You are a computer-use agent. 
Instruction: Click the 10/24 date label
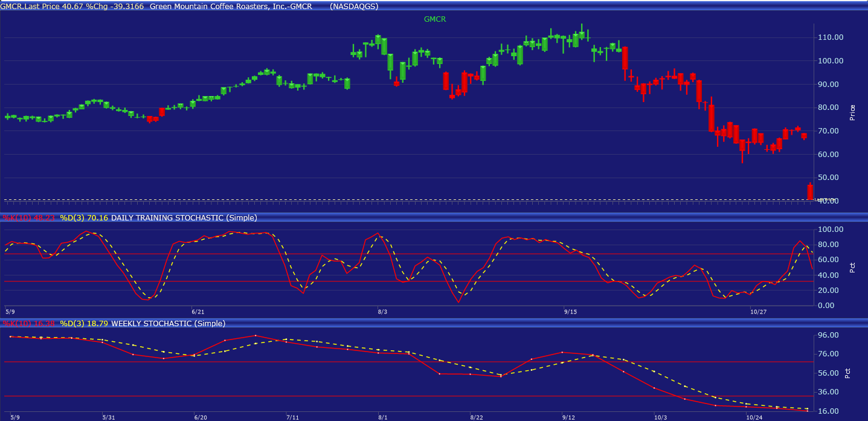click(754, 417)
